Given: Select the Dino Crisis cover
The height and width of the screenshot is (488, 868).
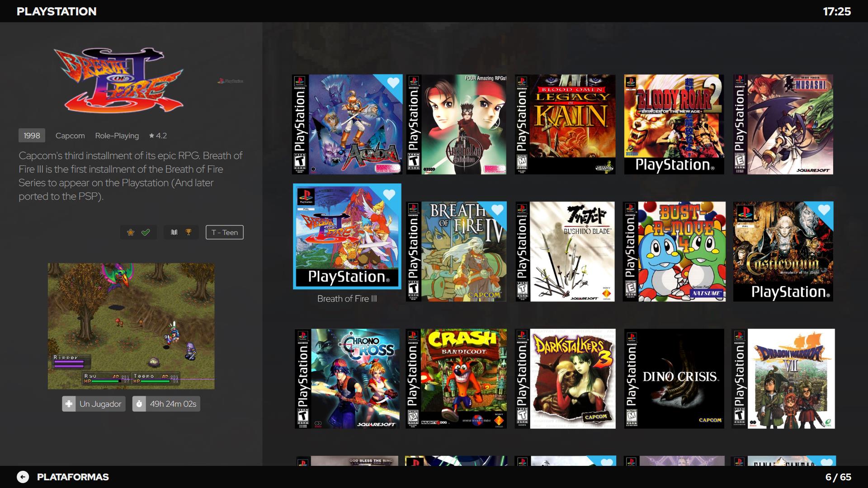Looking at the screenshot, I should point(674,379).
